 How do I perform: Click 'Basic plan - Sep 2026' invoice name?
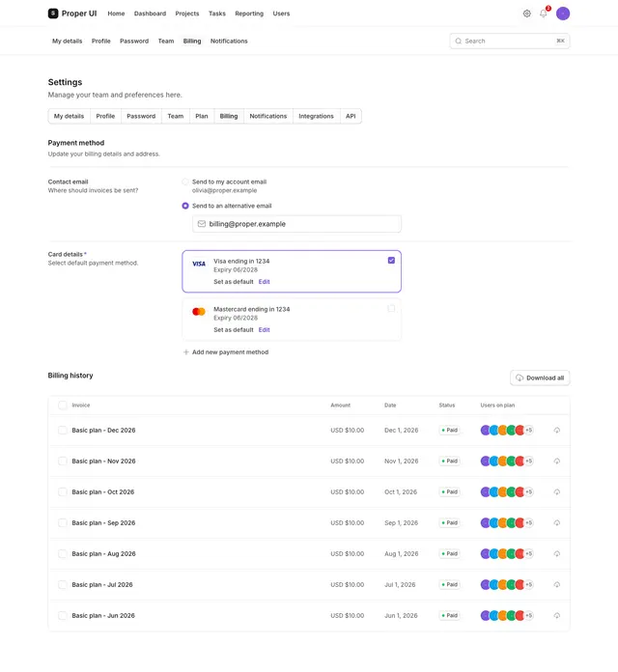coord(103,523)
